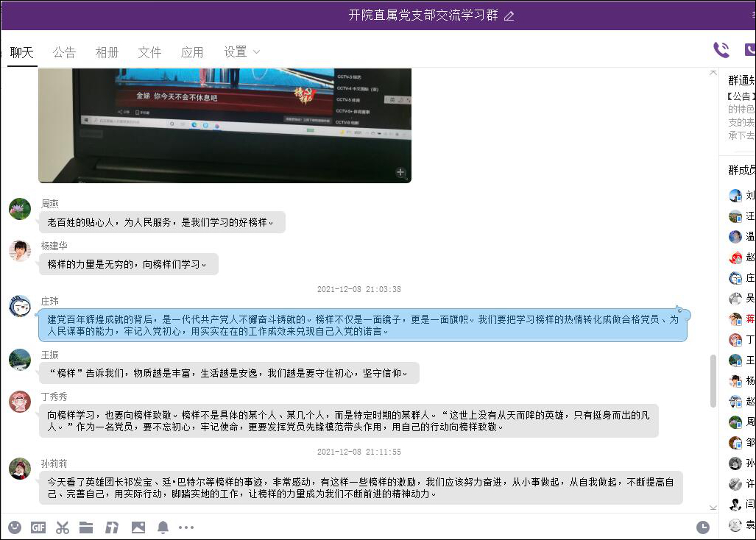This screenshot has height=540, width=756.
Task: Start a screenshot with the scissors icon
Action: pos(62,527)
